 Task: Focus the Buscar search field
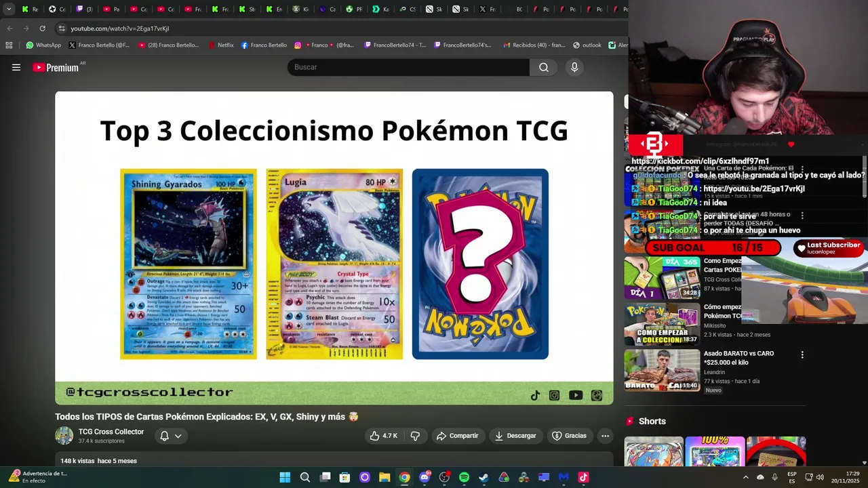(408, 67)
